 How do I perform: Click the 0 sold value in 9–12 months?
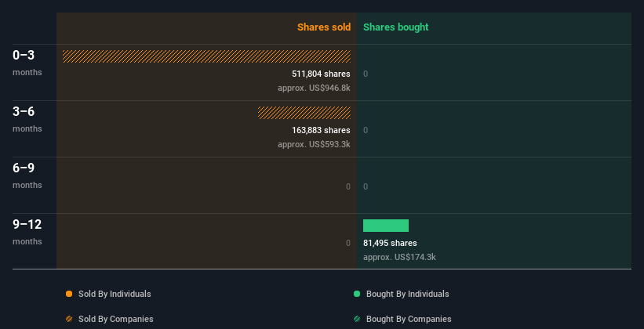tap(347, 243)
